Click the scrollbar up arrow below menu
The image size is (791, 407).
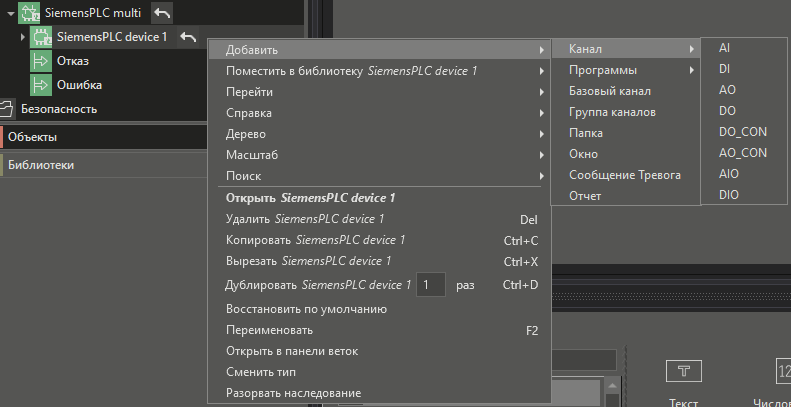pyautogui.click(x=612, y=387)
